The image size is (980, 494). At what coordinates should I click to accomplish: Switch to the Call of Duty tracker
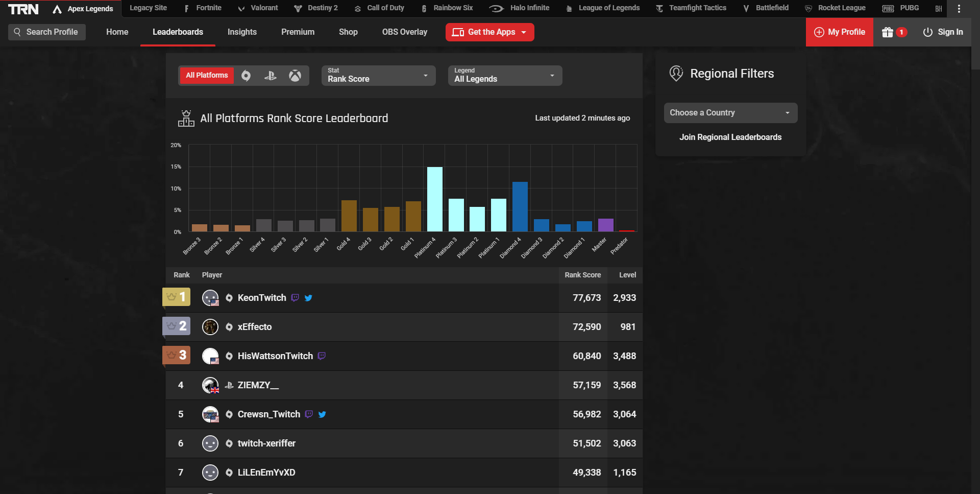click(x=379, y=8)
